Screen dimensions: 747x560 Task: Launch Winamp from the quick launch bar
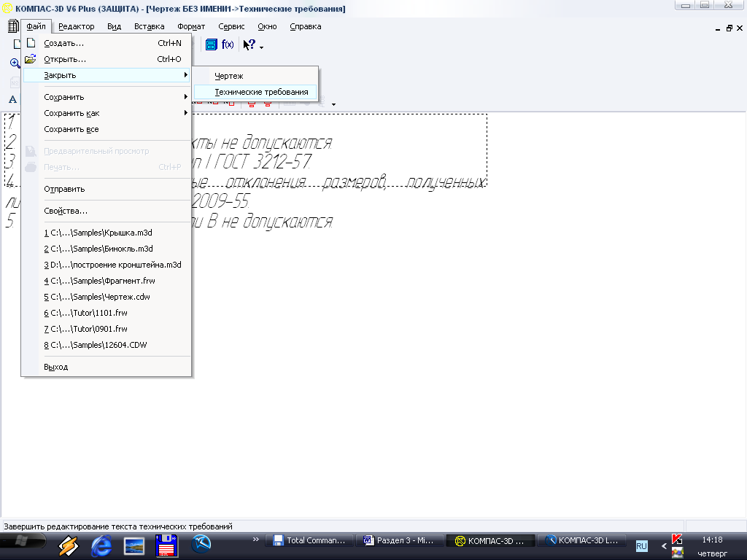(68, 545)
